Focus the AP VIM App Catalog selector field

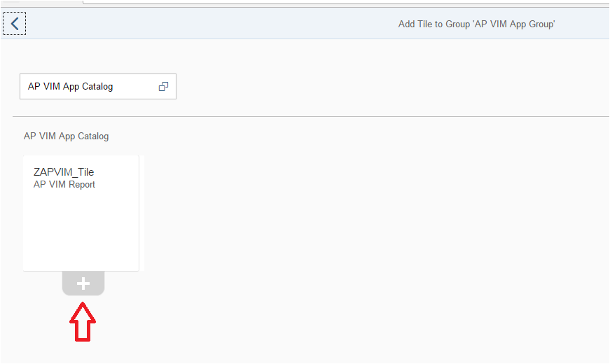point(98,86)
